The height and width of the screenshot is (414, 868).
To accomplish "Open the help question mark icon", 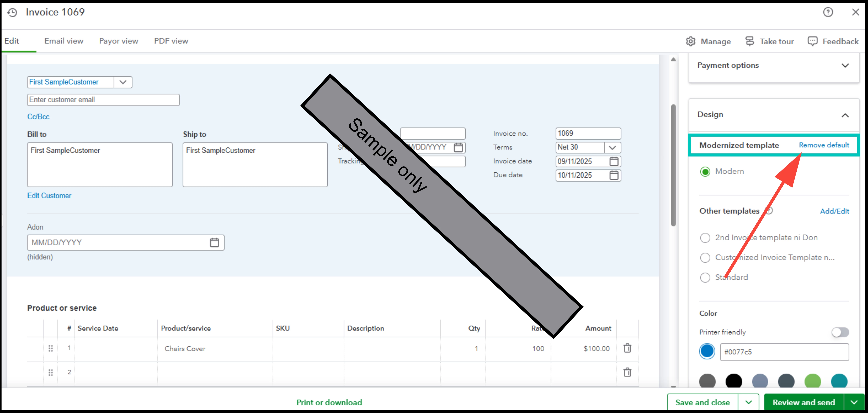I will (828, 12).
